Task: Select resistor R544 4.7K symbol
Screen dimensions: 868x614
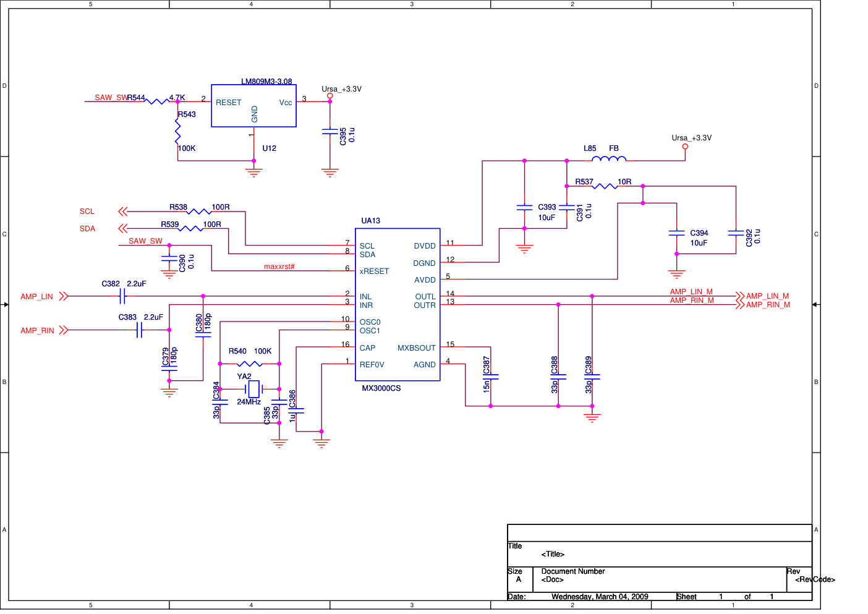Action: click(156, 101)
